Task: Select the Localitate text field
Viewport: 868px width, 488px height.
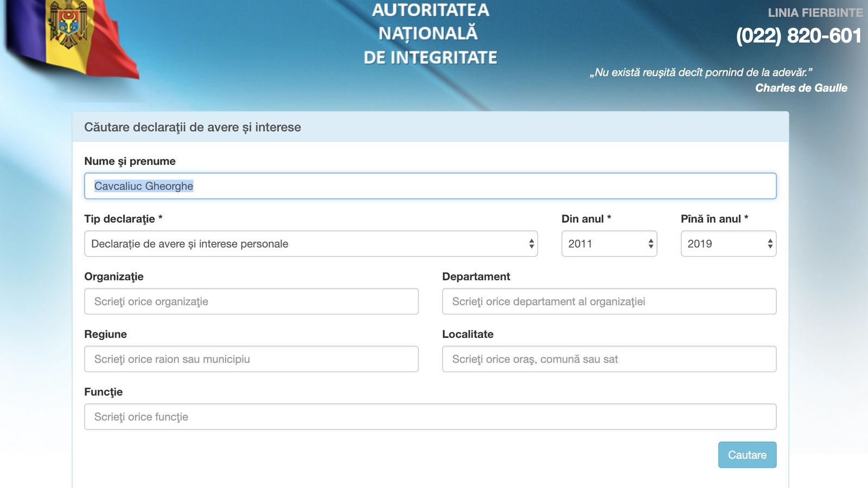Action: [609, 359]
